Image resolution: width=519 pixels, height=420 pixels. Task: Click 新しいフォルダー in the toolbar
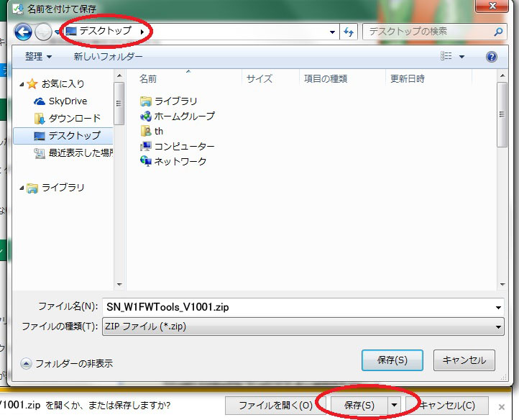pos(108,56)
